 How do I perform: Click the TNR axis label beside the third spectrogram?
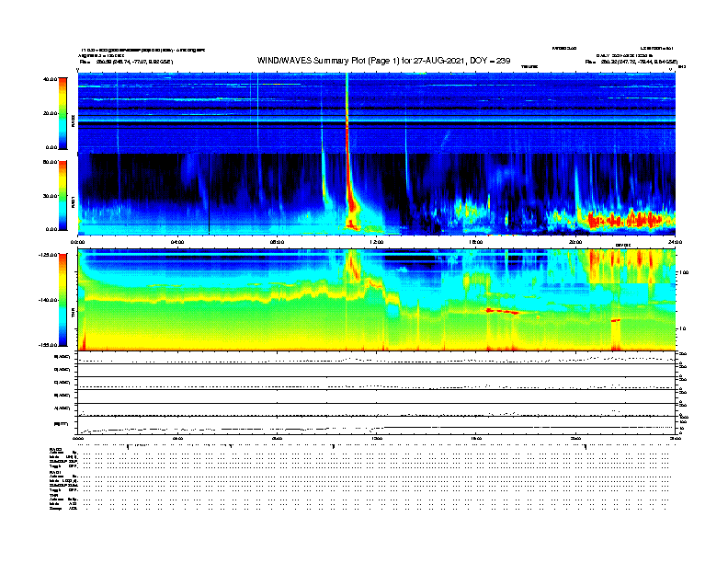click(73, 314)
